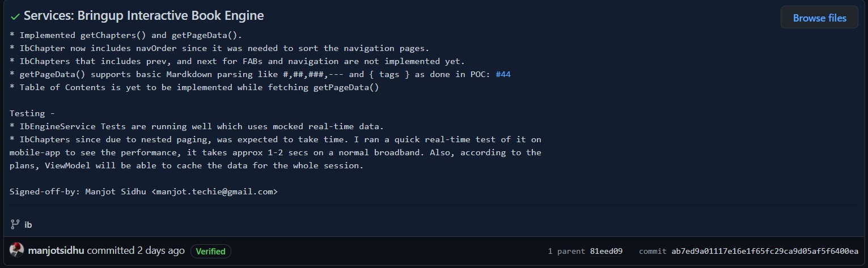Open the manjotsidhu username link

click(56, 250)
